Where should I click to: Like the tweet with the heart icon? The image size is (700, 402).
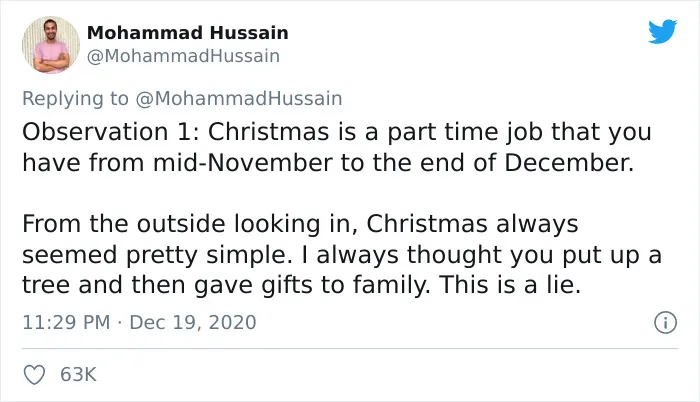pos(34,375)
